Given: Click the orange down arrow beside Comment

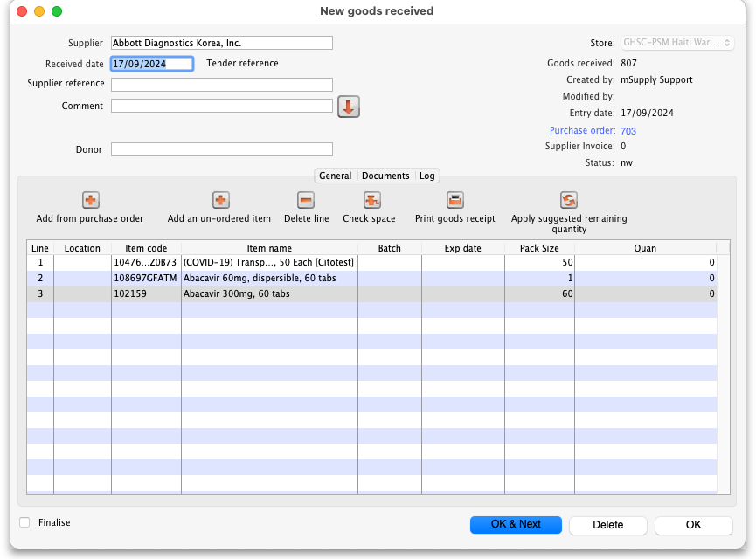Looking at the screenshot, I should pos(348,107).
